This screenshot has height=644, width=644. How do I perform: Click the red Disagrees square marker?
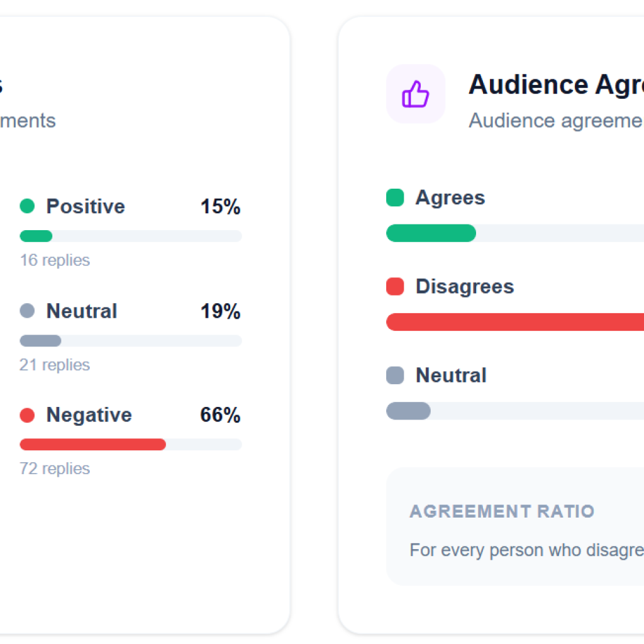click(395, 286)
